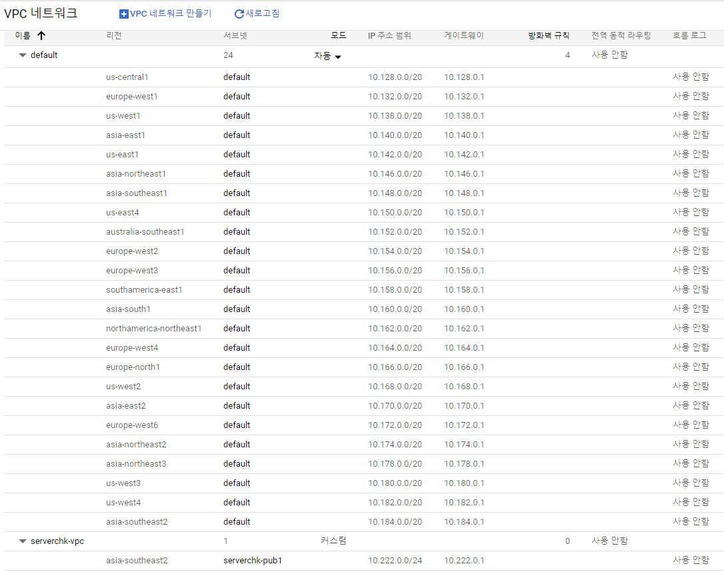Select the europe-west4 region cell
The width and height of the screenshot is (724, 588).
pos(132,348)
